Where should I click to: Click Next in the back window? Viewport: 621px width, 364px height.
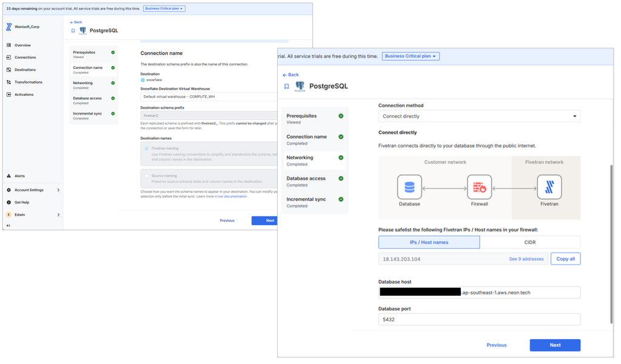(x=264, y=220)
